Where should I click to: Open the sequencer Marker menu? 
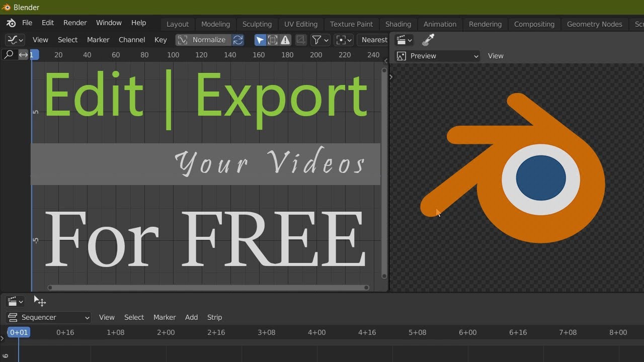[x=165, y=317]
